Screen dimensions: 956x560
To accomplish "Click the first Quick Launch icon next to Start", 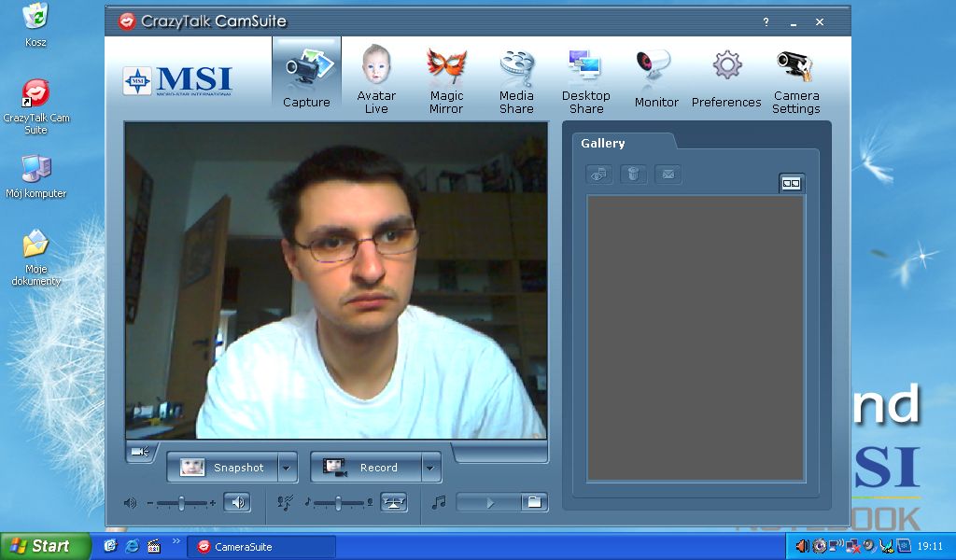I will pyautogui.click(x=110, y=546).
